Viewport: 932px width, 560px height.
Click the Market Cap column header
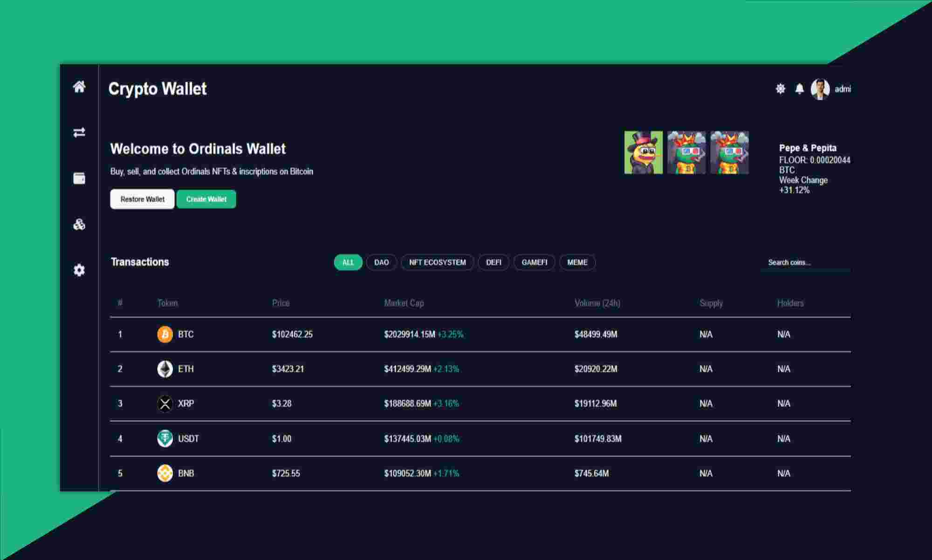point(404,303)
